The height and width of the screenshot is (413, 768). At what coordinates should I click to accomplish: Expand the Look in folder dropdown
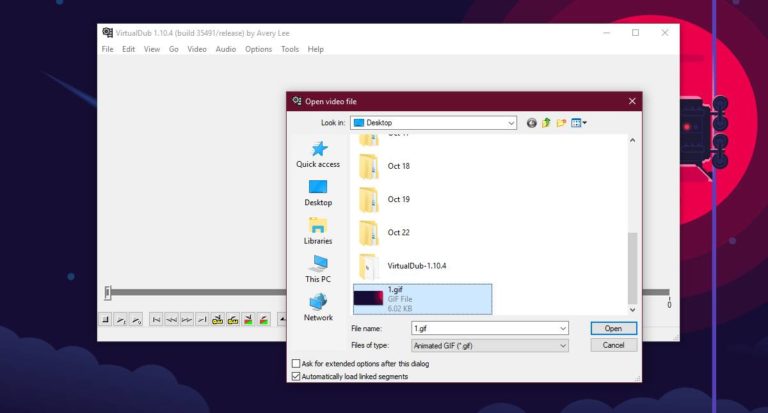pos(509,123)
